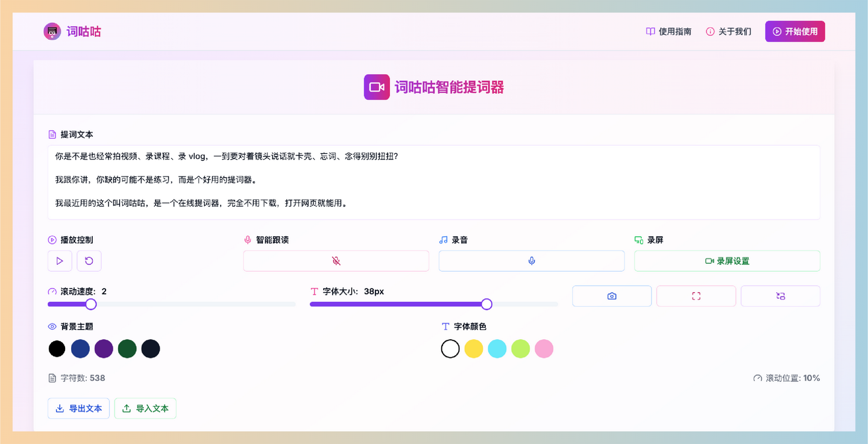Take a screenshot using the camera icon
The image size is (868, 444).
click(x=611, y=296)
